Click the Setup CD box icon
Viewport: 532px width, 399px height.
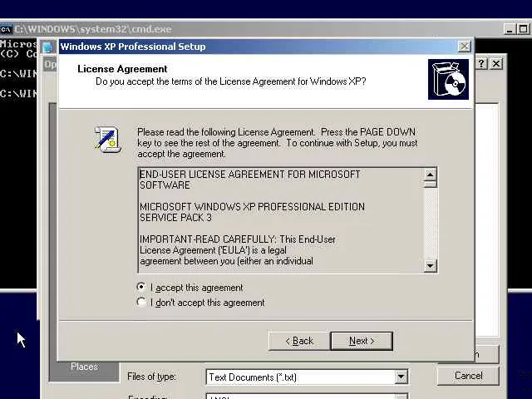(x=448, y=80)
